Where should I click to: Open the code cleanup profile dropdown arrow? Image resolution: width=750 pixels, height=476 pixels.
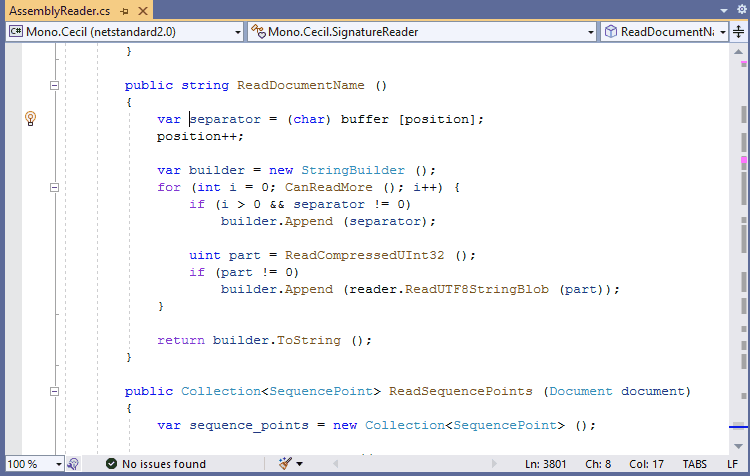299,464
